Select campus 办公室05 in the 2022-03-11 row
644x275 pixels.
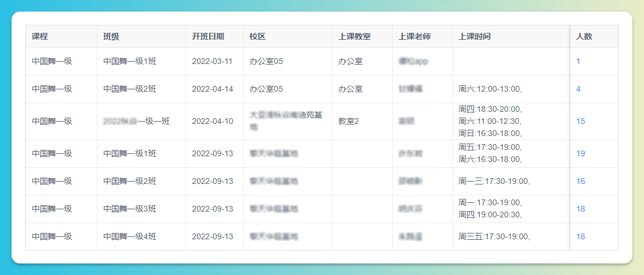(x=266, y=62)
